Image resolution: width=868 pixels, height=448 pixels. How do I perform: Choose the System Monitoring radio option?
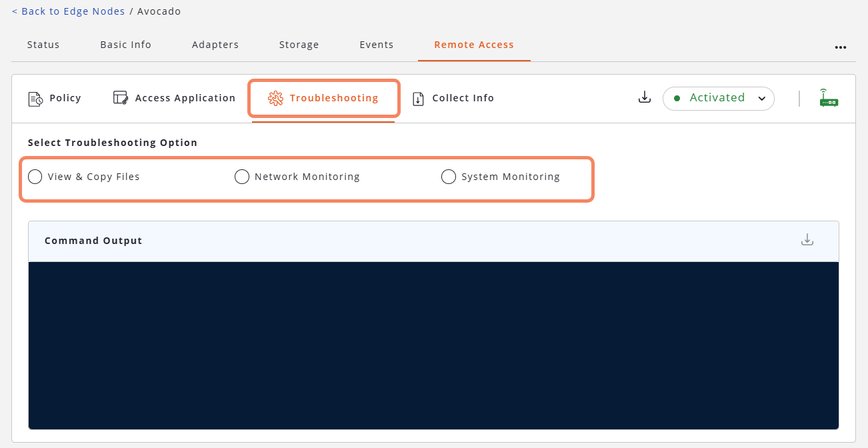click(x=449, y=177)
